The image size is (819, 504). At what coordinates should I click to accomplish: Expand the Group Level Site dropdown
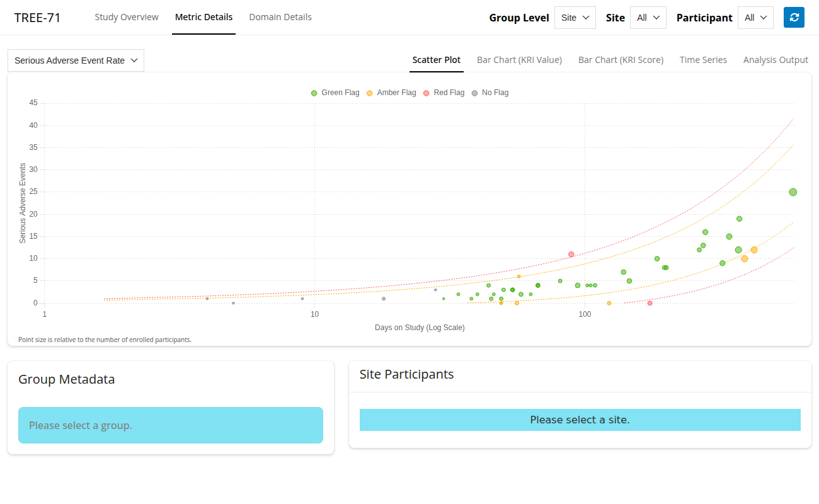pyautogui.click(x=575, y=18)
